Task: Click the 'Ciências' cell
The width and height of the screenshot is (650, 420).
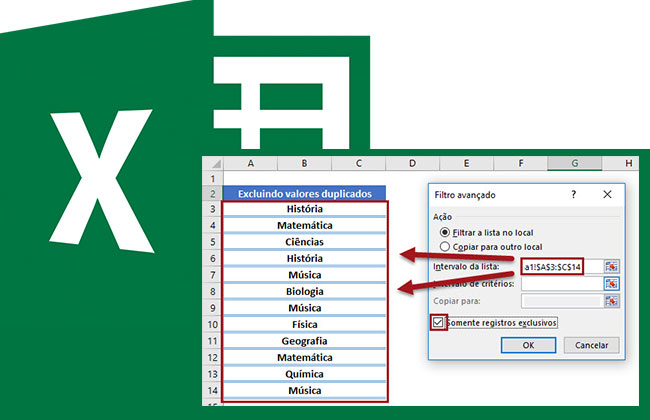Action: (305, 242)
